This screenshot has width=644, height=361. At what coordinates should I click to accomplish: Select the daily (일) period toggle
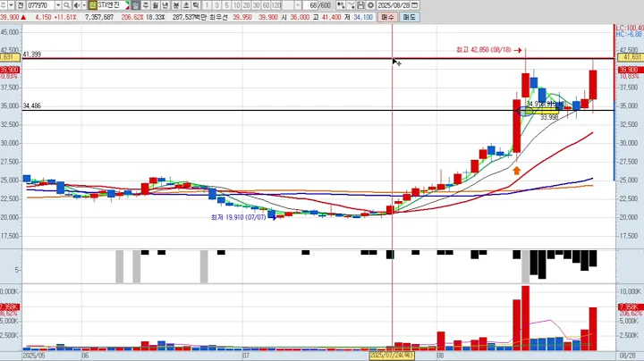click(x=136, y=5)
